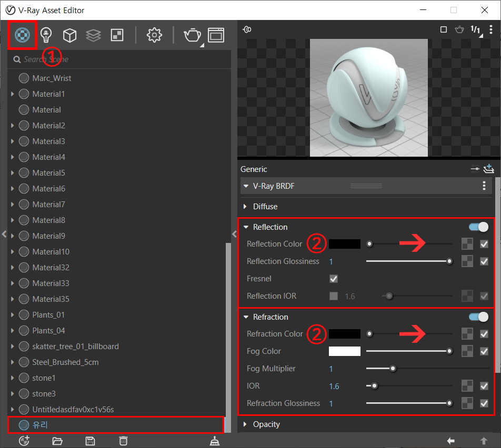The image size is (501, 448).
Task: Start render with the teapot icon
Action: click(x=193, y=35)
